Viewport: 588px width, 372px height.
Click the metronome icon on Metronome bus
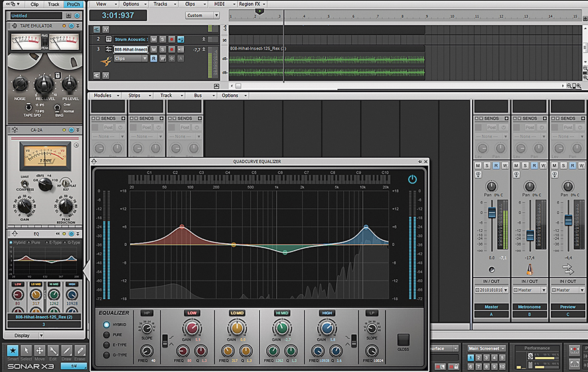[530, 269]
